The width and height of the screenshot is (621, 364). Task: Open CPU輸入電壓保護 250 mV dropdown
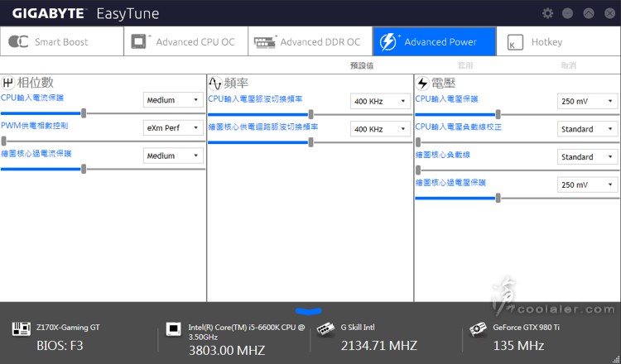(x=587, y=101)
